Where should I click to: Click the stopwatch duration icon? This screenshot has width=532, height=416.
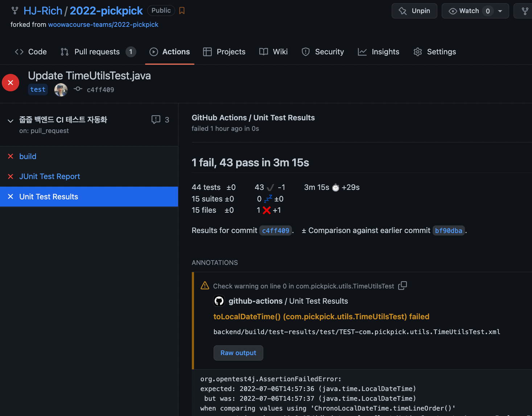pyautogui.click(x=336, y=187)
